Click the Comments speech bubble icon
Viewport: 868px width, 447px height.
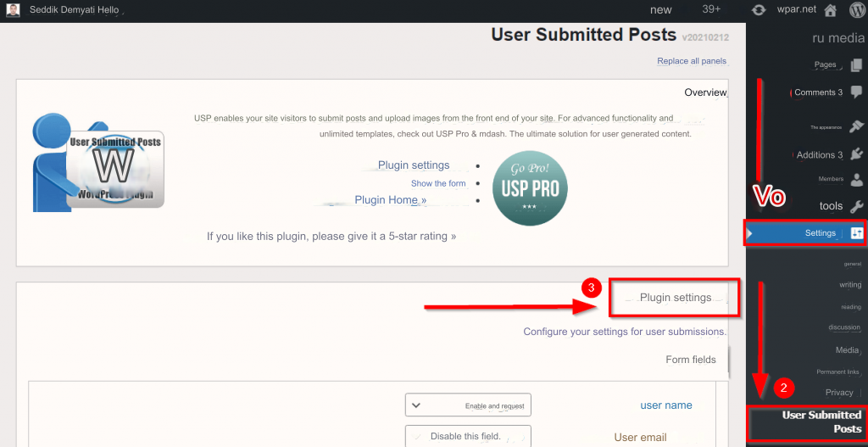point(856,92)
